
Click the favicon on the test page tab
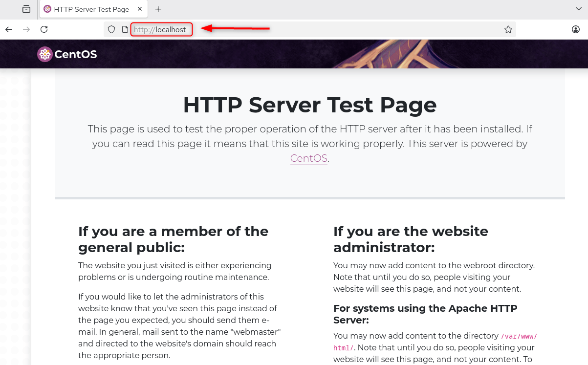tap(47, 9)
